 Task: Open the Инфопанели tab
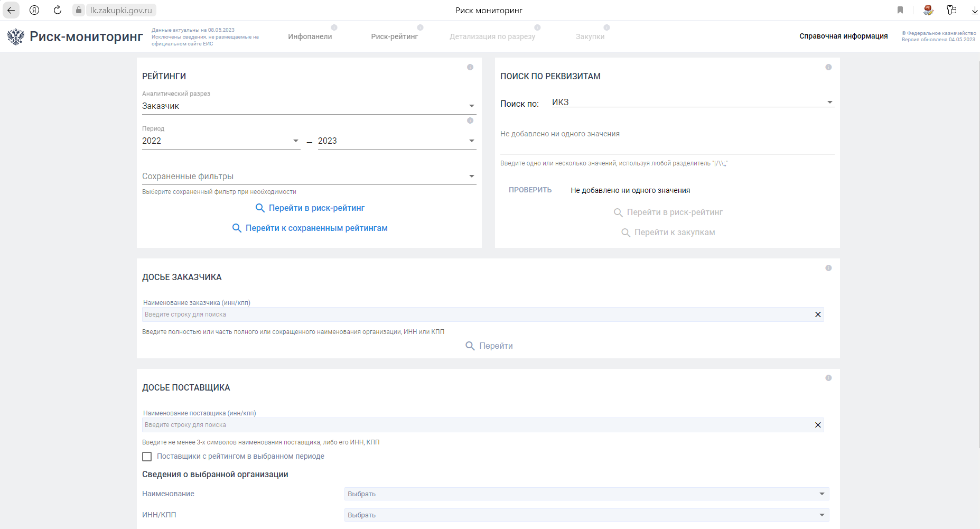(x=310, y=36)
